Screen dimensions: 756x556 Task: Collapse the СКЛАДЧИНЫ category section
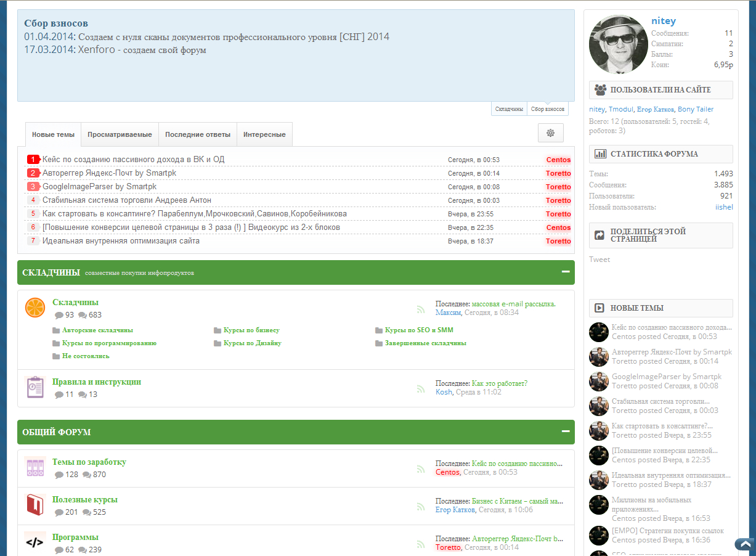(x=565, y=272)
